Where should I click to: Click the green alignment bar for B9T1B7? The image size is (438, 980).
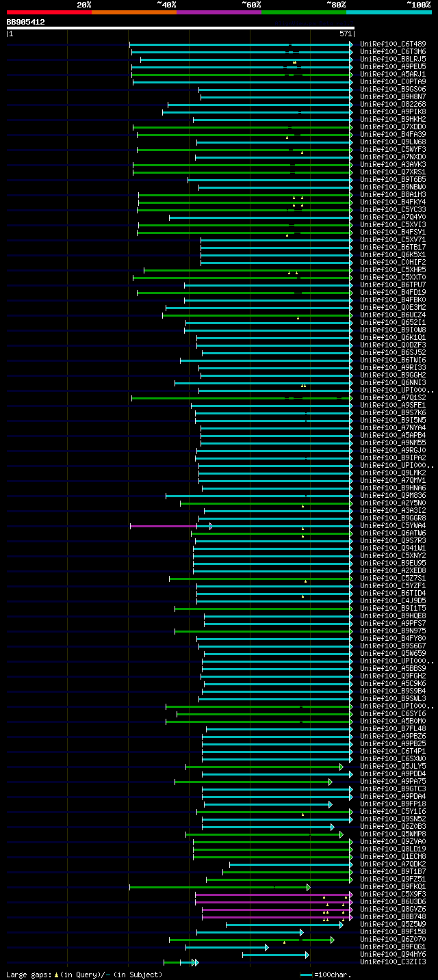tap(287, 872)
